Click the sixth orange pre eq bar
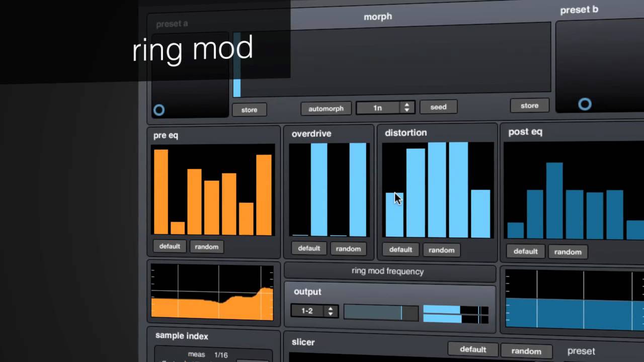 pyautogui.click(x=246, y=219)
